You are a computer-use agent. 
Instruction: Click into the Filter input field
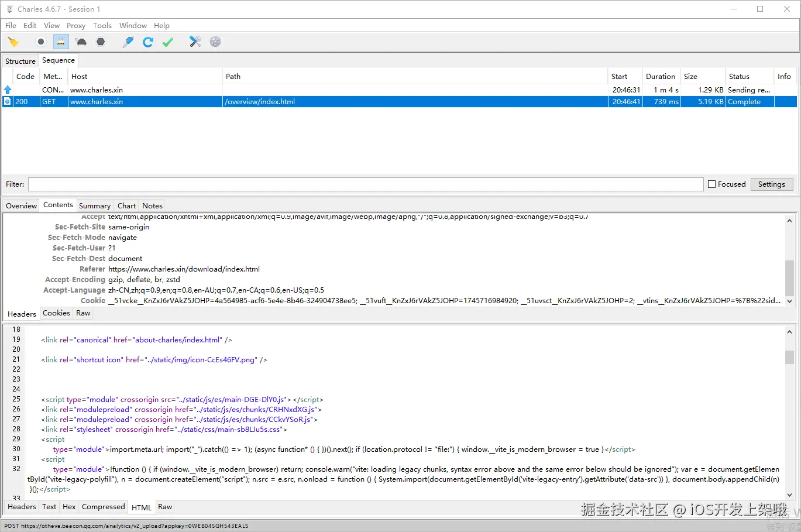pos(366,184)
